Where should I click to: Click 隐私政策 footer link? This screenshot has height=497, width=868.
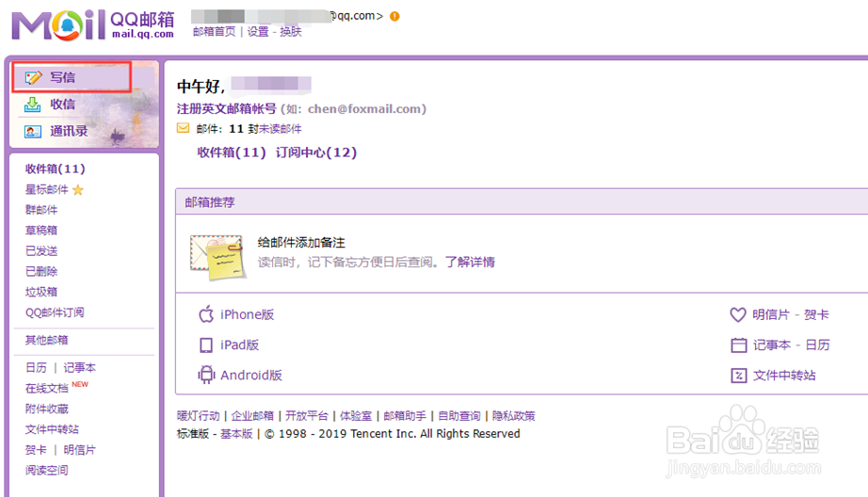(514, 416)
